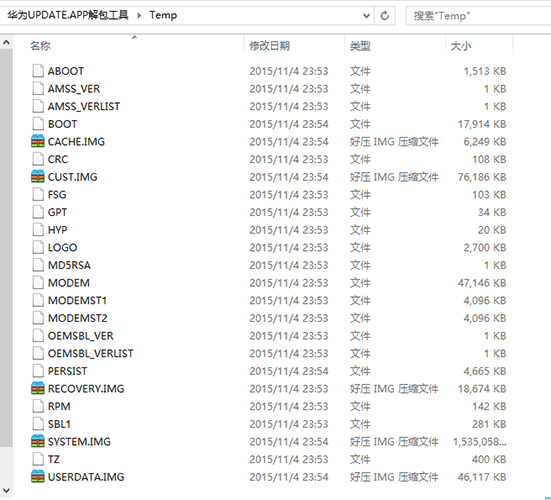Select the CUST.IMG archive icon
The height and width of the screenshot is (500, 551).
(x=38, y=176)
